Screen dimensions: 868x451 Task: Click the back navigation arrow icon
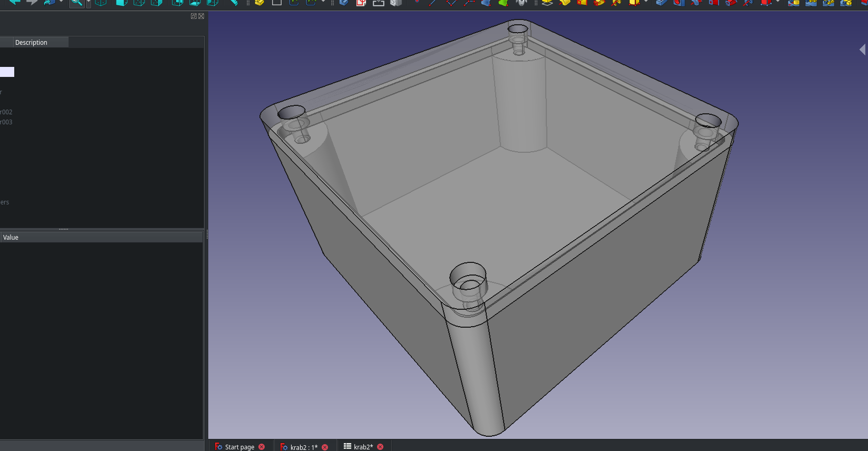(x=15, y=2)
